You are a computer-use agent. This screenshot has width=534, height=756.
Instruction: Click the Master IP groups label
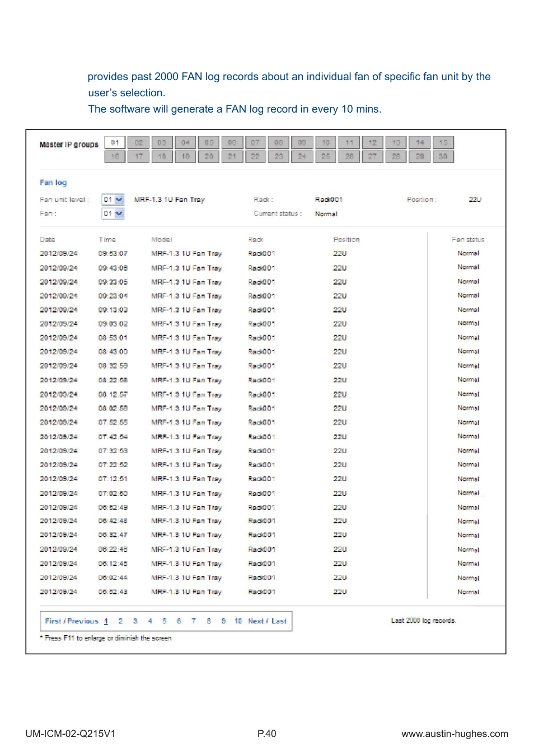(x=69, y=144)
